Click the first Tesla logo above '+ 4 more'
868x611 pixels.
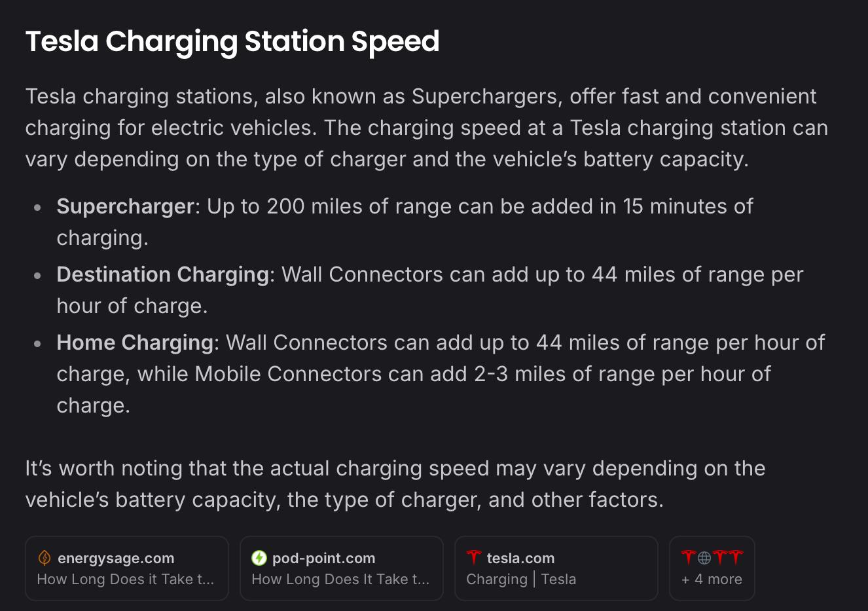(689, 558)
